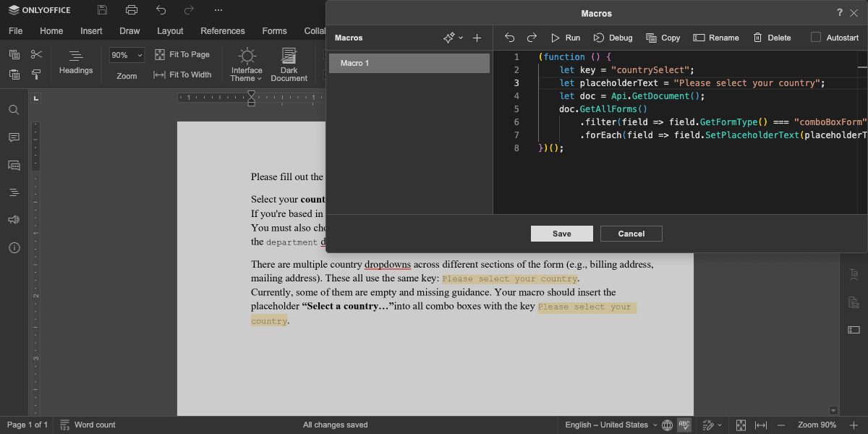Open Word count in status bar
This screenshot has height=434, width=868.
pos(88,425)
